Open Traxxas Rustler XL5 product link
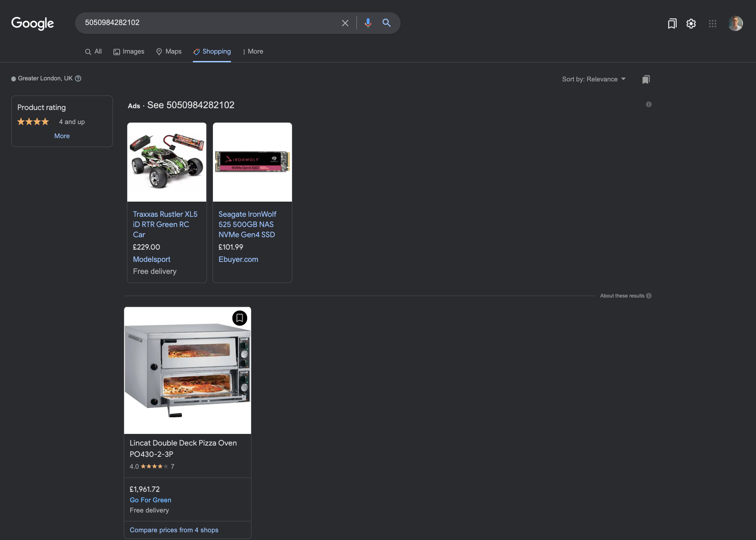The width and height of the screenshot is (756, 540). pyautogui.click(x=165, y=224)
